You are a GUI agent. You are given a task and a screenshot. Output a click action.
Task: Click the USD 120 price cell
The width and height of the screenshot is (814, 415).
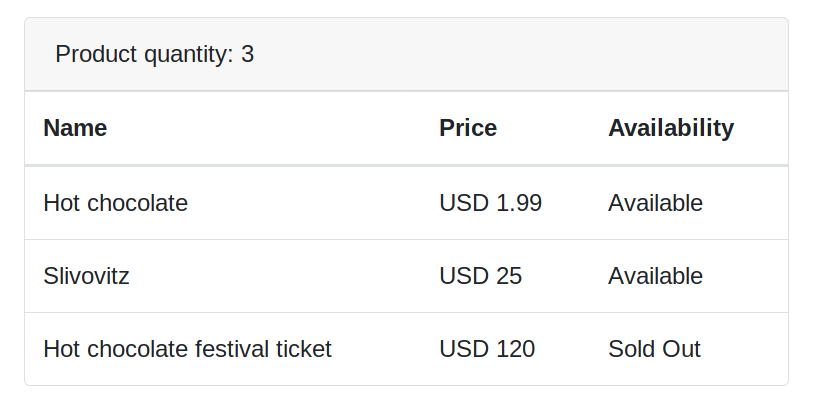[487, 349]
